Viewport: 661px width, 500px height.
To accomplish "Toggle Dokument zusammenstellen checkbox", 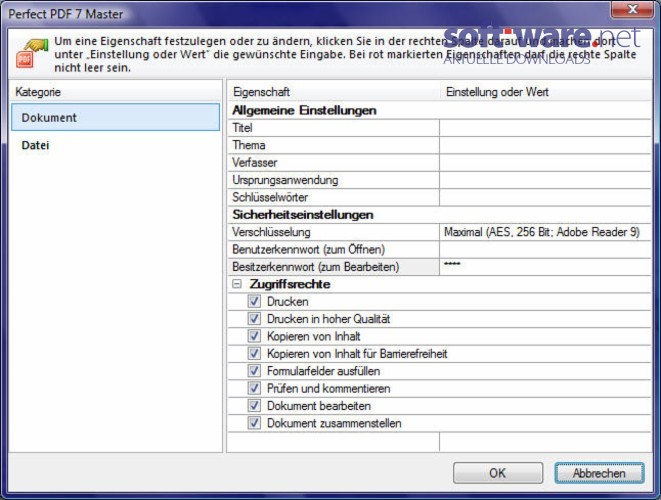I will tap(254, 423).
